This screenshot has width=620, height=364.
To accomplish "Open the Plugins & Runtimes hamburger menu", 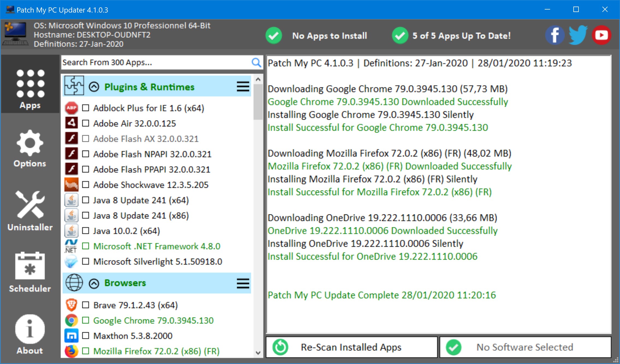I will pyautogui.click(x=243, y=87).
